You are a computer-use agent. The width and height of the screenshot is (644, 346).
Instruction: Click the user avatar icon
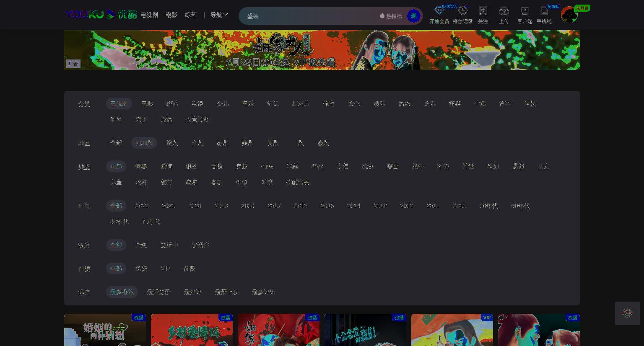569,15
